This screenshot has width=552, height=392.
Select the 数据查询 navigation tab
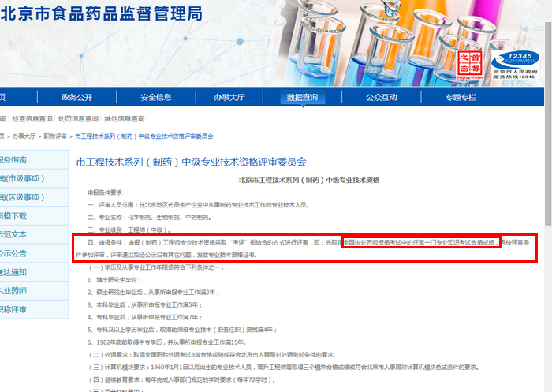click(x=302, y=98)
